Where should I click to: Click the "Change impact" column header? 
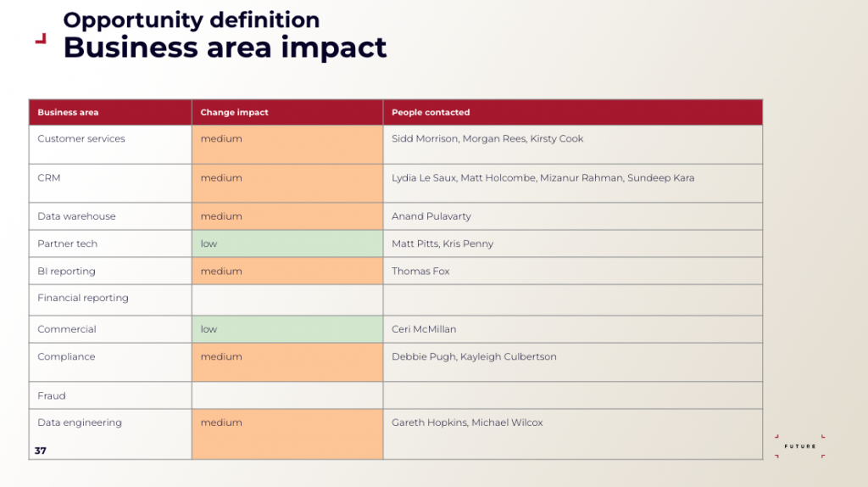(234, 112)
